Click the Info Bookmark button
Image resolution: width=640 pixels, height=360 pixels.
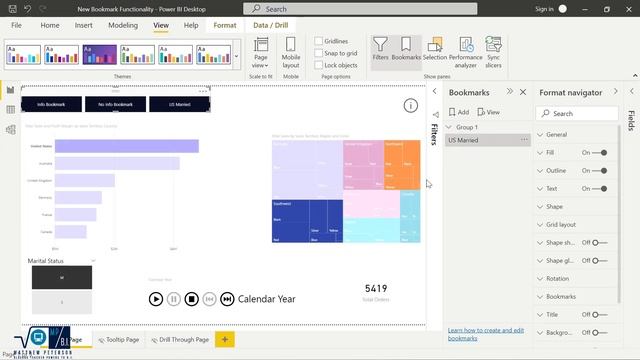[51, 104]
